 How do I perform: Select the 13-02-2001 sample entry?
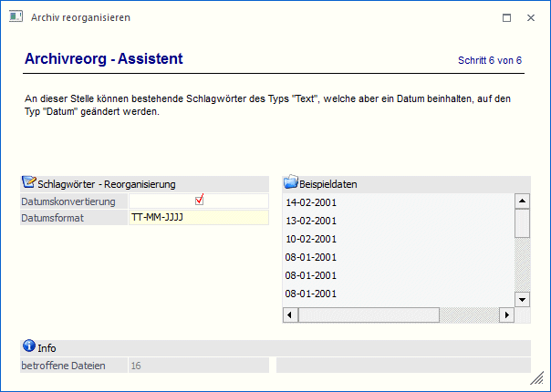point(312,220)
